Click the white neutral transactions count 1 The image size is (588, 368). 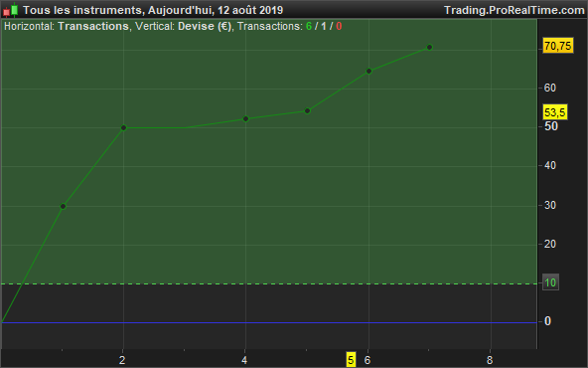point(324,26)
